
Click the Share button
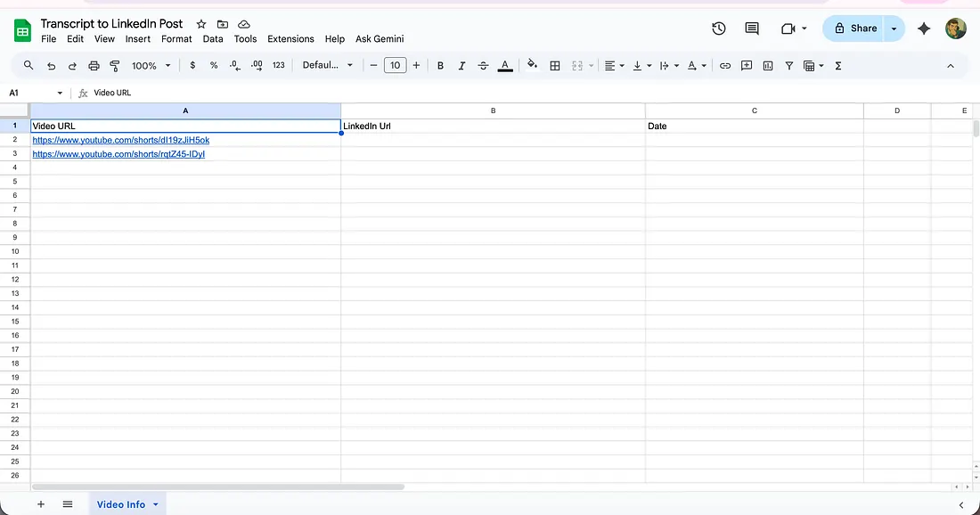point(853,29)
